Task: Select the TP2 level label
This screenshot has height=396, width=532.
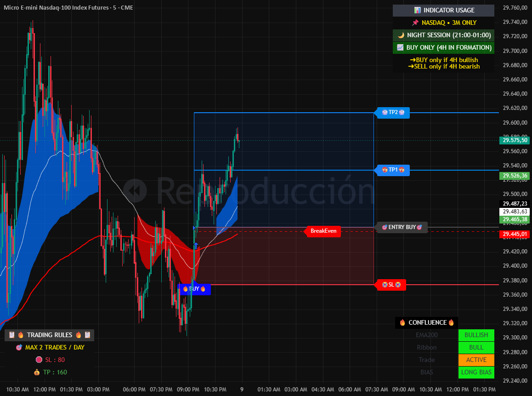Action: pos(392,112)
